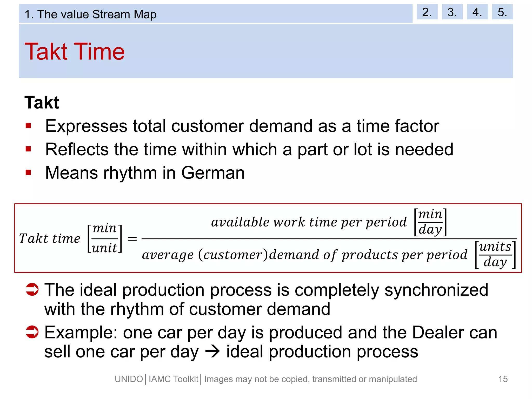Click the bold 'Takt' heading

click(x=42, y=102)
